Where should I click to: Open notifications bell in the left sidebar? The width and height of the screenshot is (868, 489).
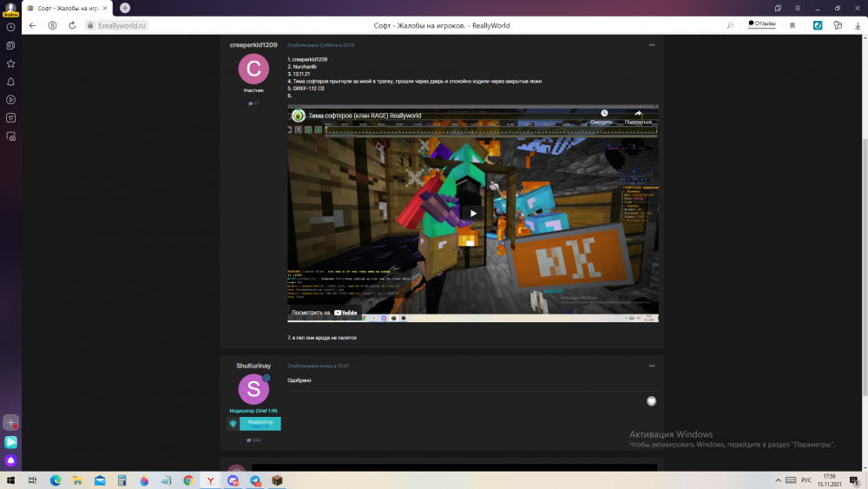10,82
